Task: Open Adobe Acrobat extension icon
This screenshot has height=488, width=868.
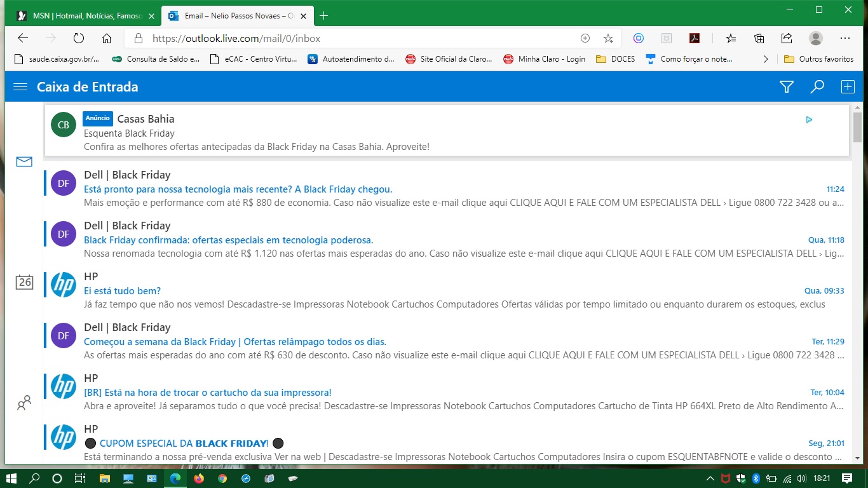Action: [x=695, y=38]
